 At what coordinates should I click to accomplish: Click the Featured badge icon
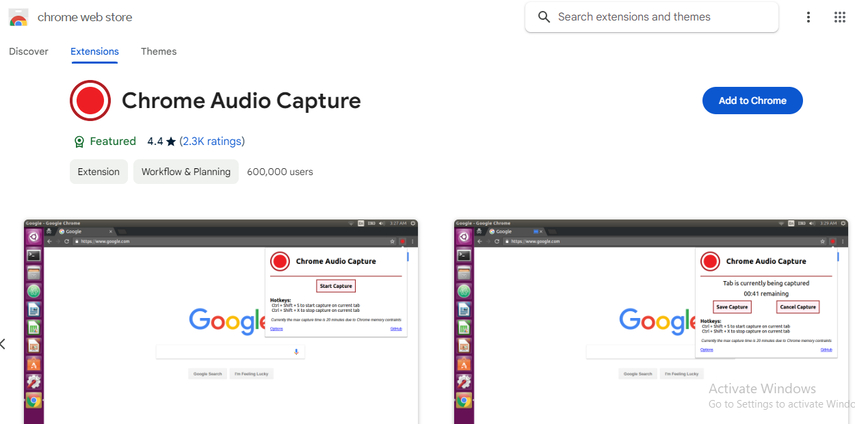(79, 142)
